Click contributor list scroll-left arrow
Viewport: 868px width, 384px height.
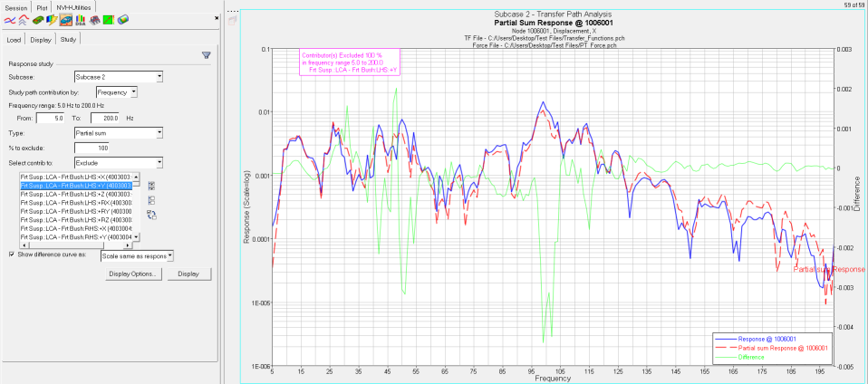[x=23, y=245]
